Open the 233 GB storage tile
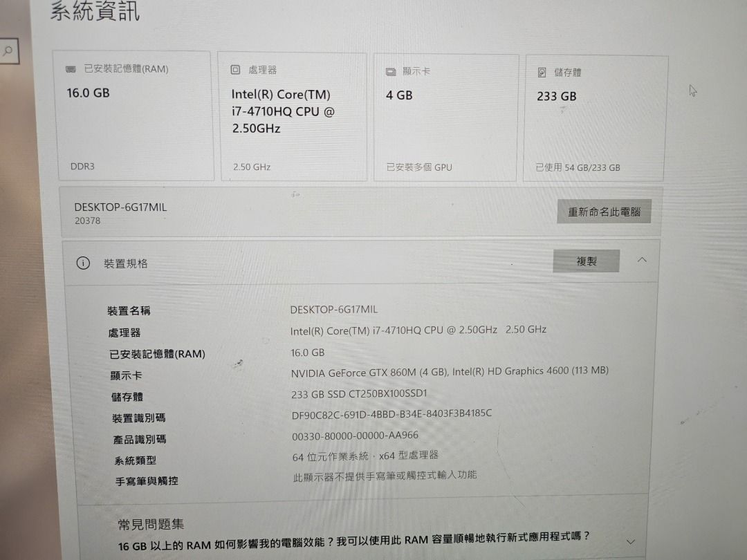 (x=595, y=119)
